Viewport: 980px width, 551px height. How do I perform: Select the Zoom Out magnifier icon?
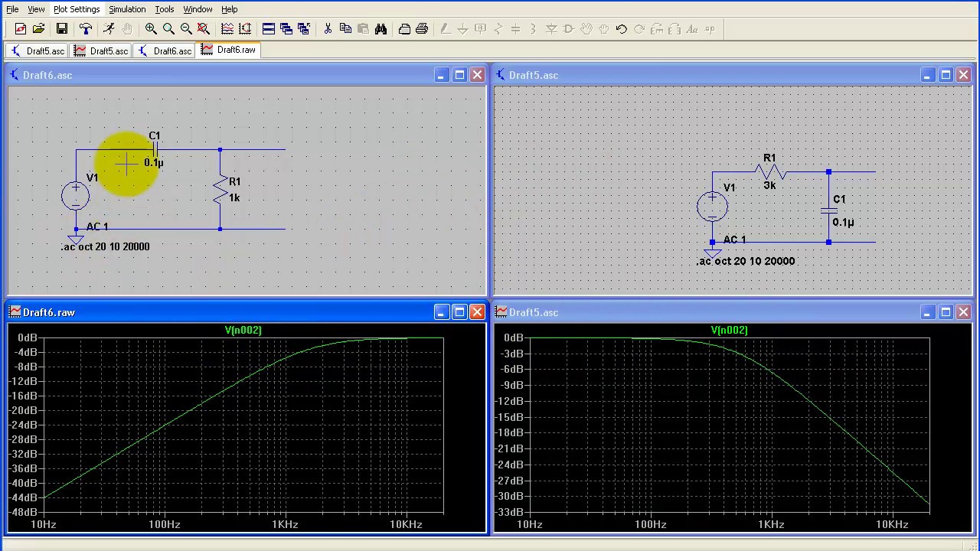[186, 29]
